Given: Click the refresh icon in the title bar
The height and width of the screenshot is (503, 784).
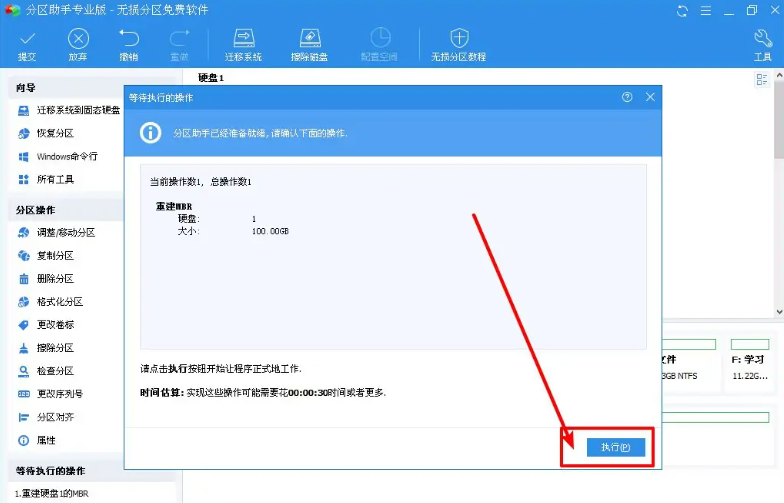Looking at the screenshot, I should point(682,11).
